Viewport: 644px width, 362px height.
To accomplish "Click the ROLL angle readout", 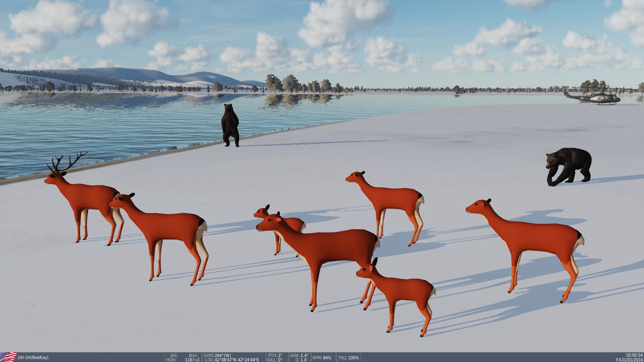I will (275, 360).
